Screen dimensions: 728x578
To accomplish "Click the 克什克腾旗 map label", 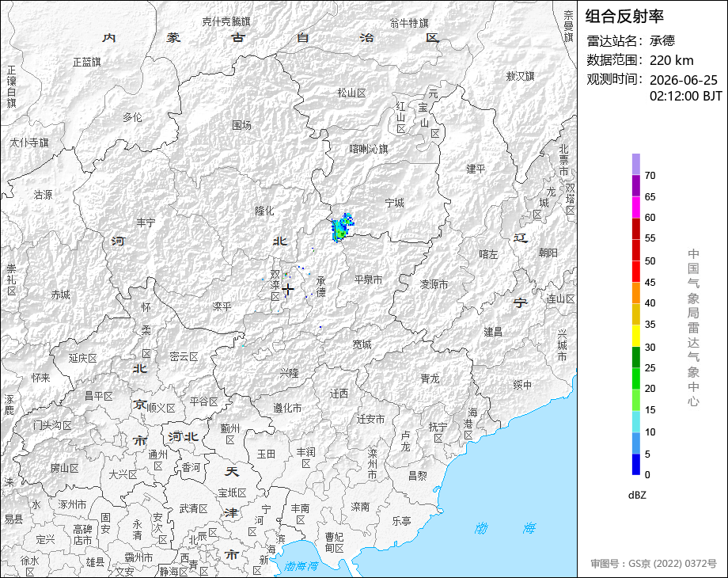I will (x=226, y=21).
